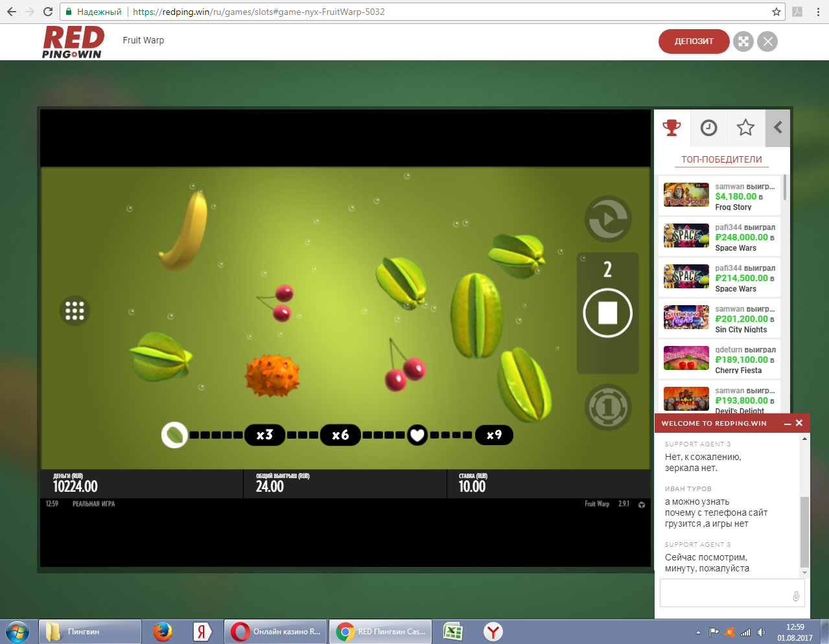
Task: Close the redping.win support chat
Action: (x=799, y=423)
